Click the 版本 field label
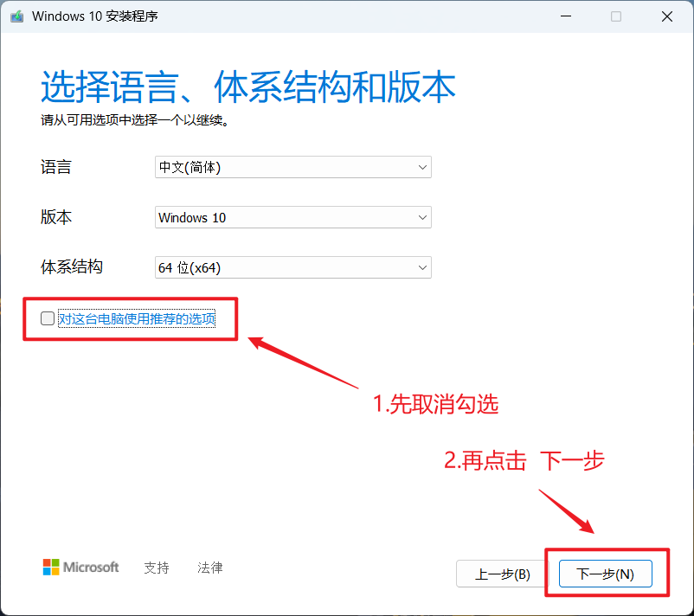 (55, 217)
